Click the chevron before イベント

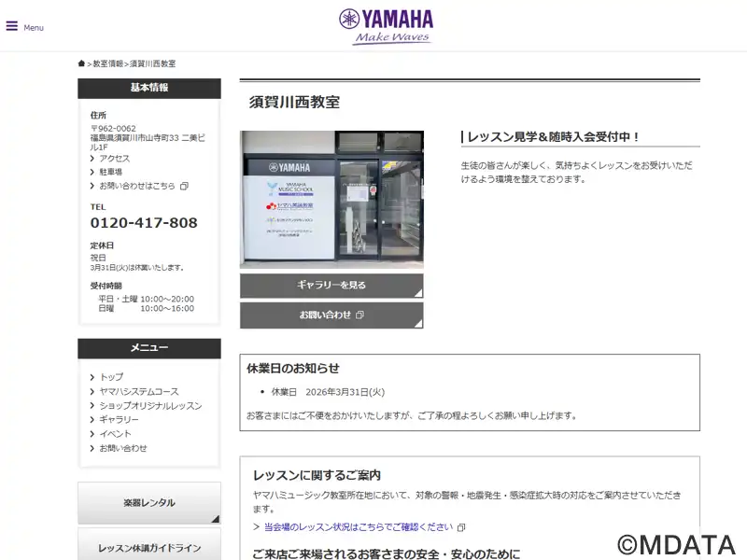(92, 434)
